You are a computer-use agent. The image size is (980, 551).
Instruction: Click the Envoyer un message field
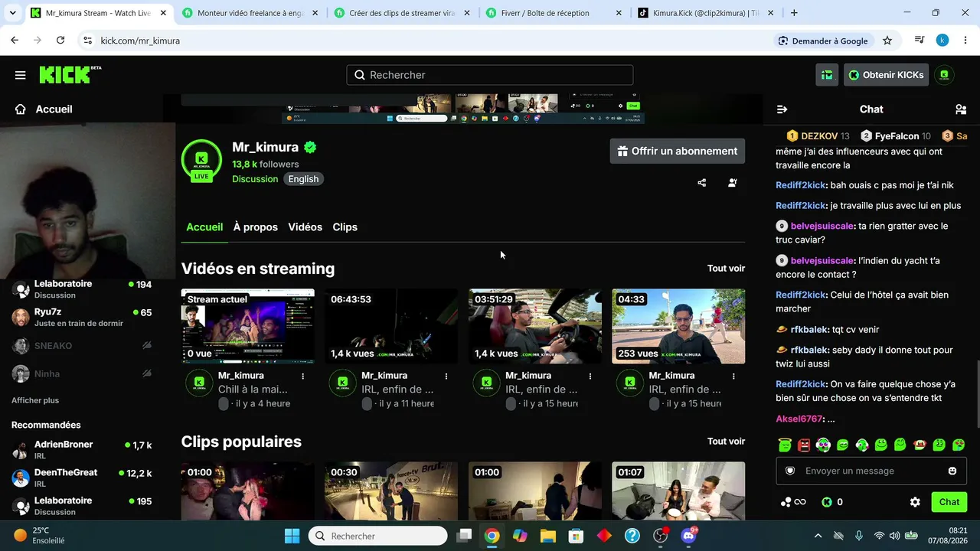[x=871, y=471]
